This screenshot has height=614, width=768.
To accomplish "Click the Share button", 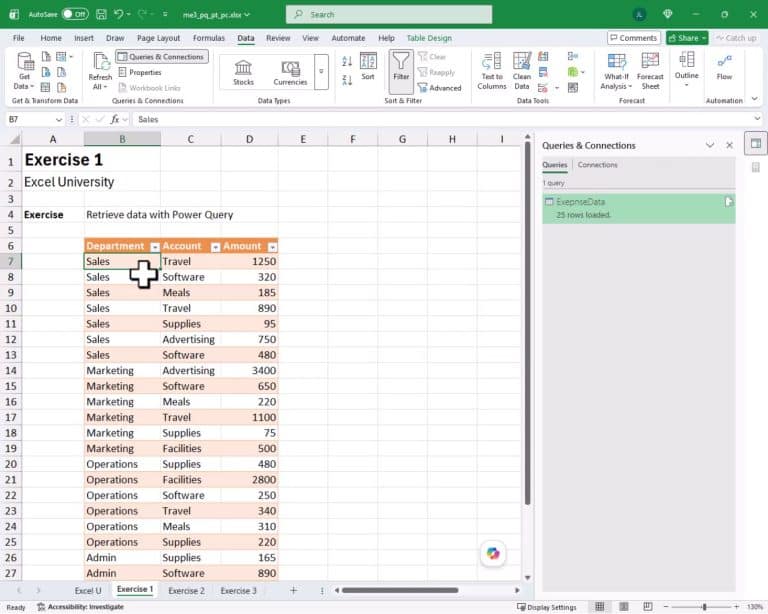I will coord(687,38).
